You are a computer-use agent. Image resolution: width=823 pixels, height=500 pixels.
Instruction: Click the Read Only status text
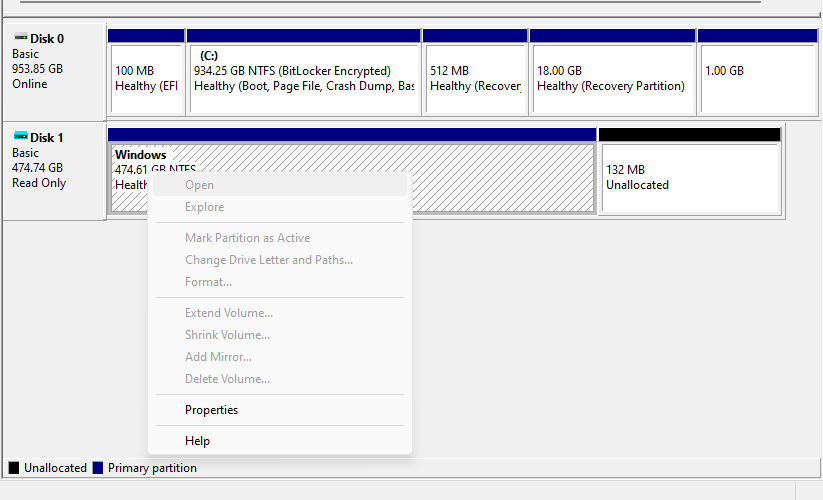(39, 183)
